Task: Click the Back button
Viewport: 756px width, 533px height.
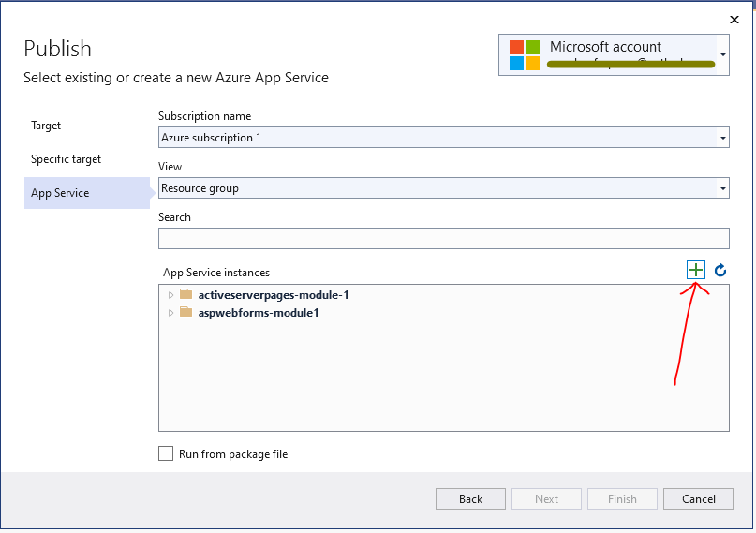Action: (470, 498)
